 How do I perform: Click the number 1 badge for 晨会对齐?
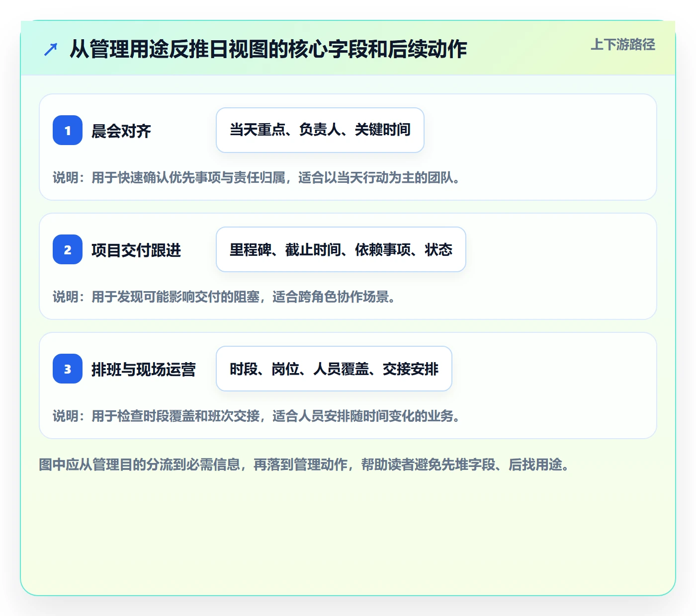pyautogui.click(x=68, y=130)
